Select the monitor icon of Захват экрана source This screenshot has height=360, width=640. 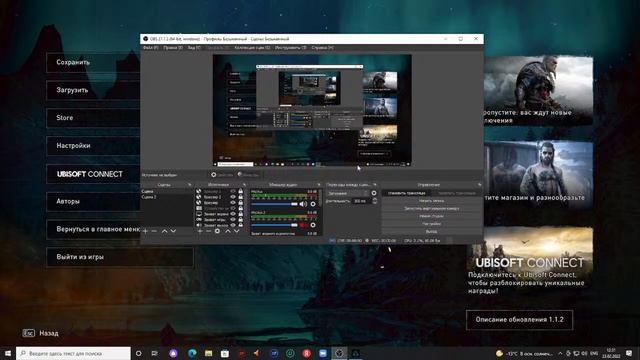pyautogui.click(x=199, y=214)
